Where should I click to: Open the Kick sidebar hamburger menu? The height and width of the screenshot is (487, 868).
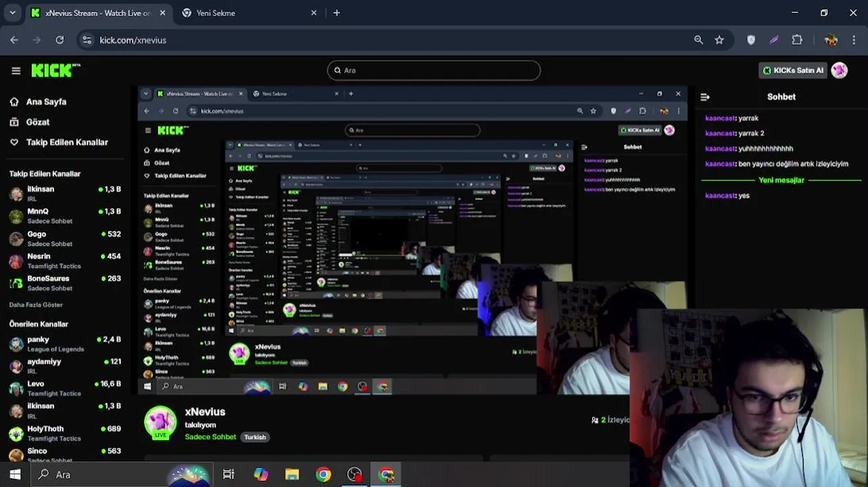16,70
